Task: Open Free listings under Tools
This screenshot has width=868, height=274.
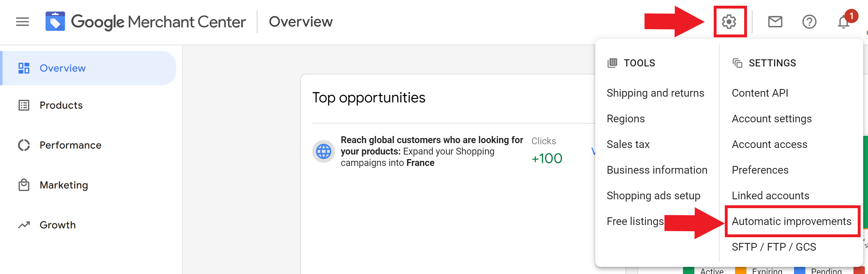Action: coord(635,221)
